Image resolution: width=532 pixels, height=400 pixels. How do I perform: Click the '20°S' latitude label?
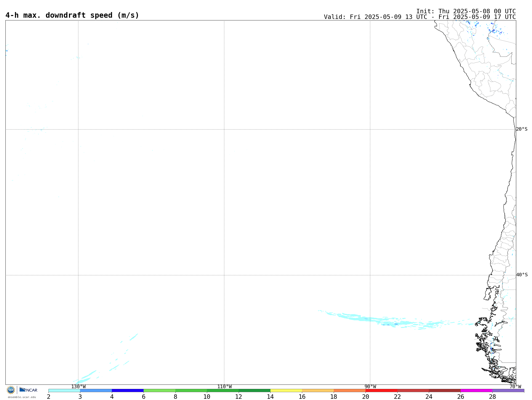[x=522, y=129]
